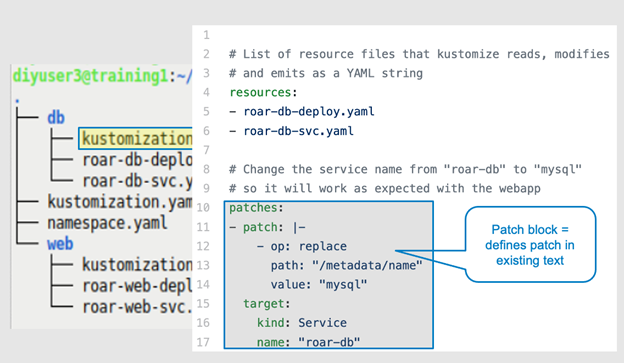Select the db folder in tree
This screenshot has height=363, width=624.
56,118
